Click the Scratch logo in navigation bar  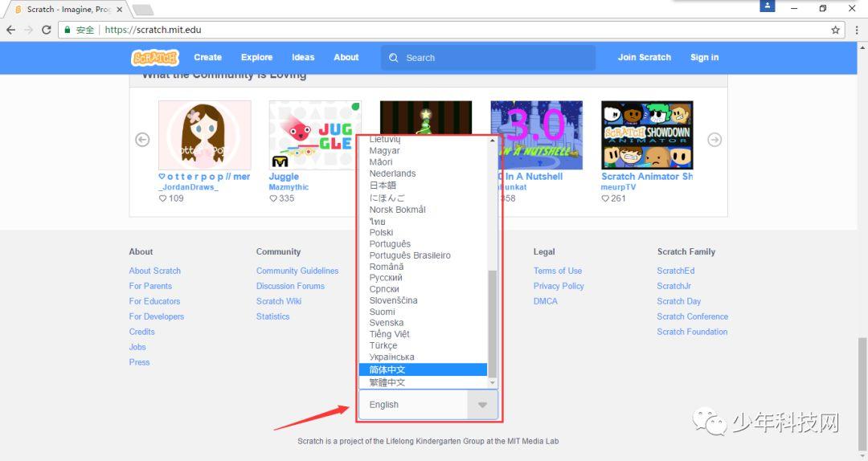pos(155,58)
